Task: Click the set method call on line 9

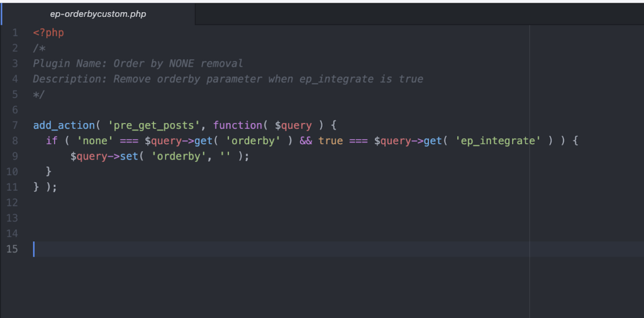Action: [130, 156]
